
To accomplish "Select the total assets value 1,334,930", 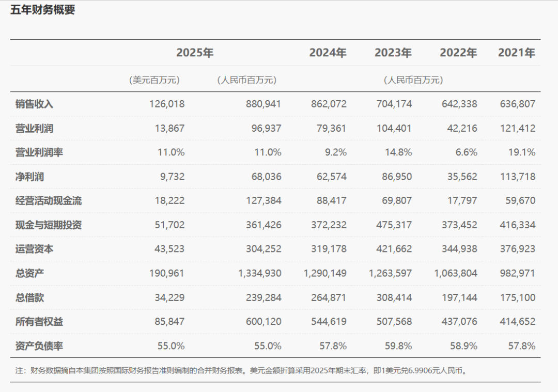I will 260,273.
